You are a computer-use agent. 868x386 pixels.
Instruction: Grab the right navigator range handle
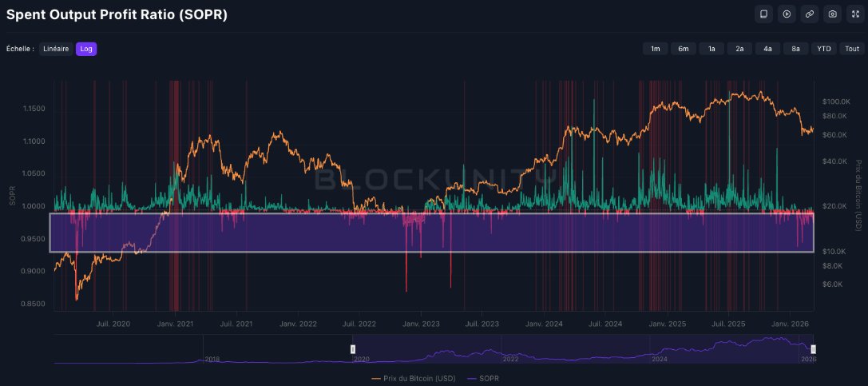click(x=813, y=349)
